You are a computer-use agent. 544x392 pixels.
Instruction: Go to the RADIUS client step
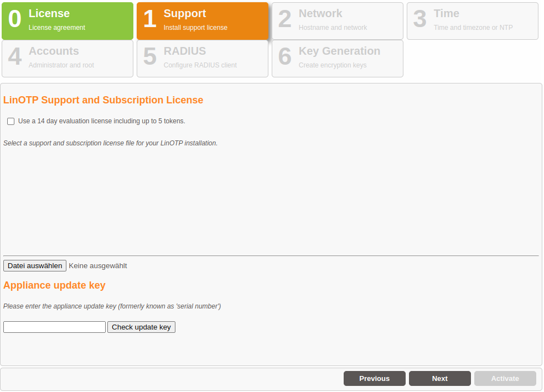pyautogui.click(x=203, y=59)
